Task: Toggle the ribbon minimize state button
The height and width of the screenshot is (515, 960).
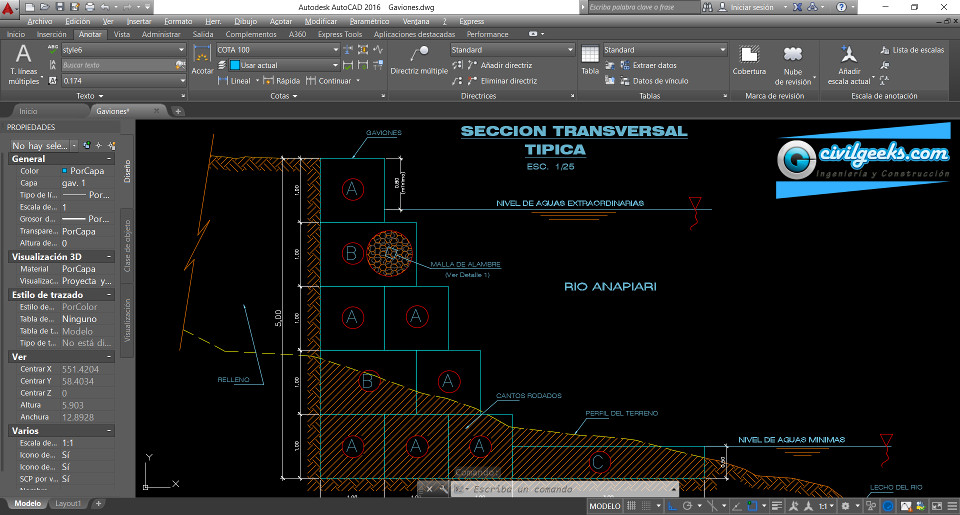Action: coord(531,34)
